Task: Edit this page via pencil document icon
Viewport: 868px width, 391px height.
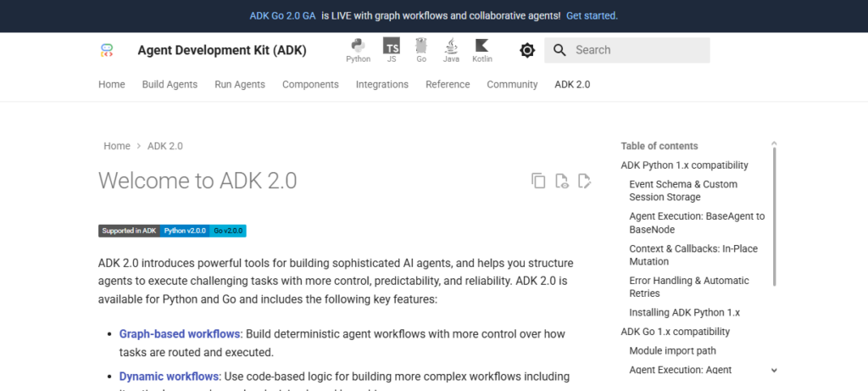Action: point(585,181)
